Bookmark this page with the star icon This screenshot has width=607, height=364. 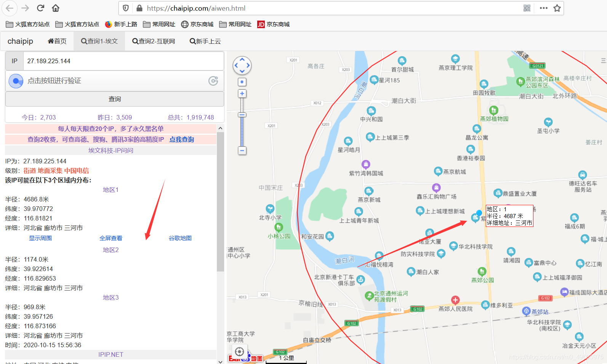[557, 8]
